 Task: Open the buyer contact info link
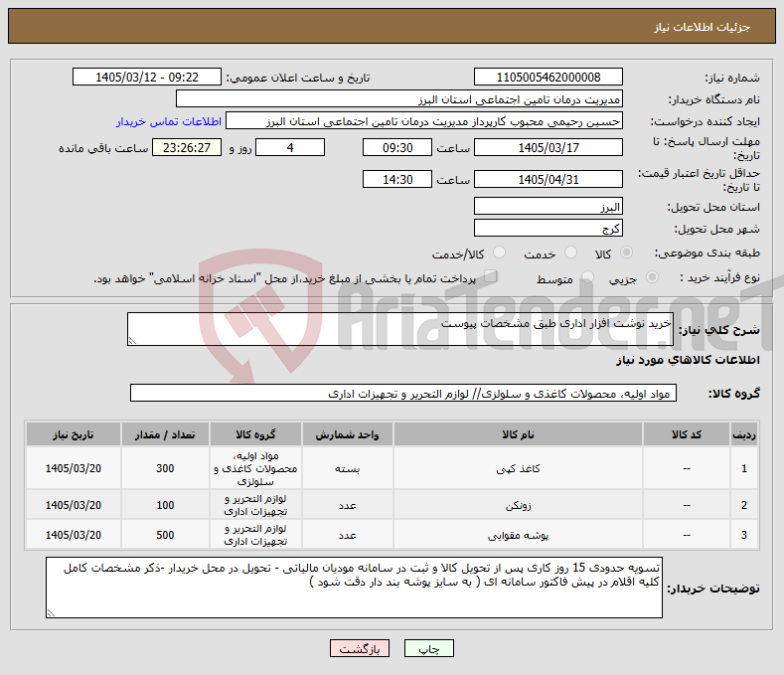click(x=169, y=121)
